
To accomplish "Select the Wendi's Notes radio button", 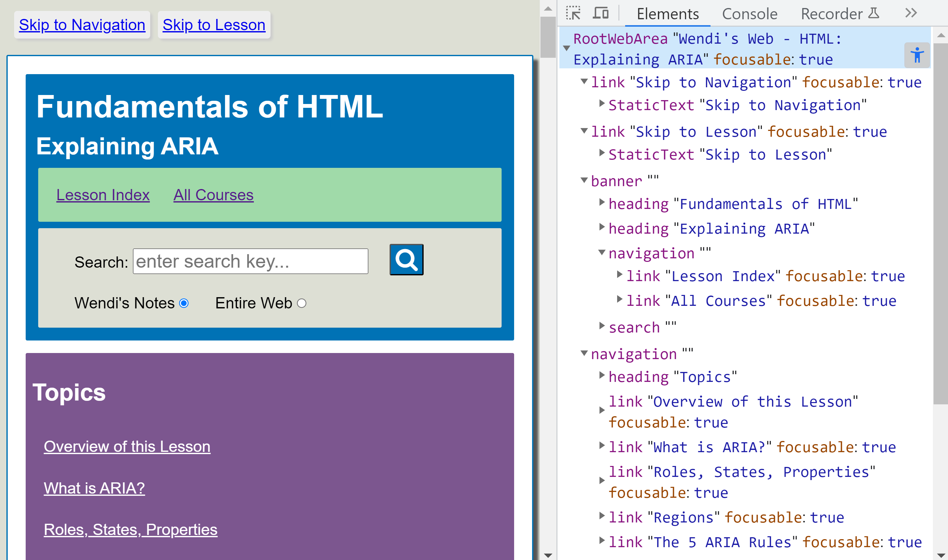I will click(x=184, y=303).
